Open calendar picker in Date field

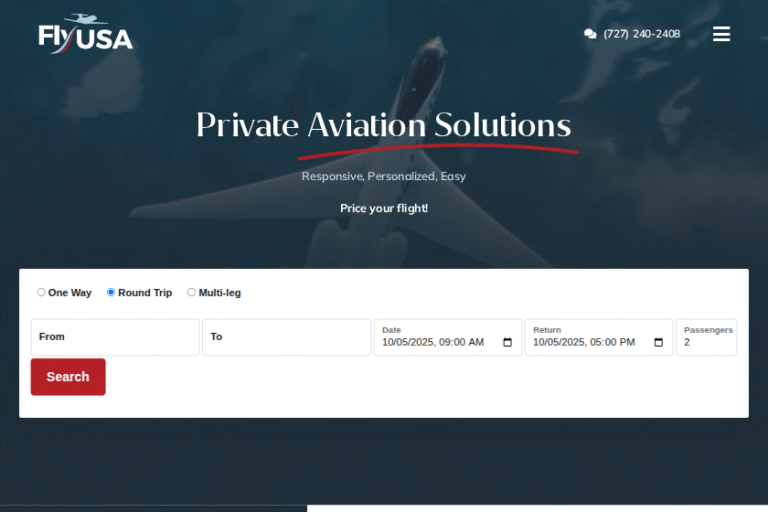pyautogui.click(x=507, y=342)
